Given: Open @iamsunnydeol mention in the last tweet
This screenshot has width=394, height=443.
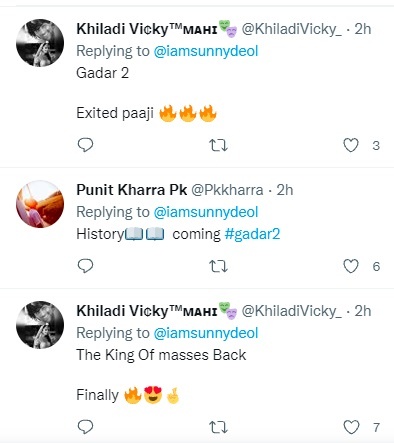Looking at the screenshot, I should (206, 333).
